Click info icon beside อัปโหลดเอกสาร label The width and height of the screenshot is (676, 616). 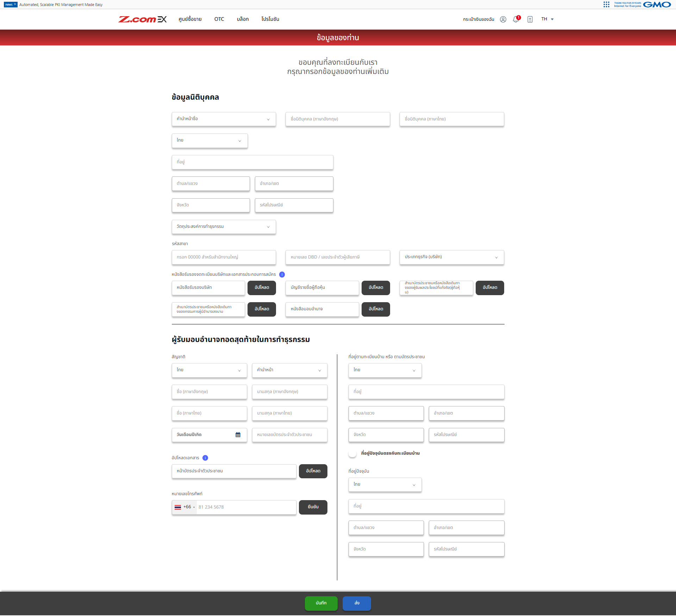(205, 458)
